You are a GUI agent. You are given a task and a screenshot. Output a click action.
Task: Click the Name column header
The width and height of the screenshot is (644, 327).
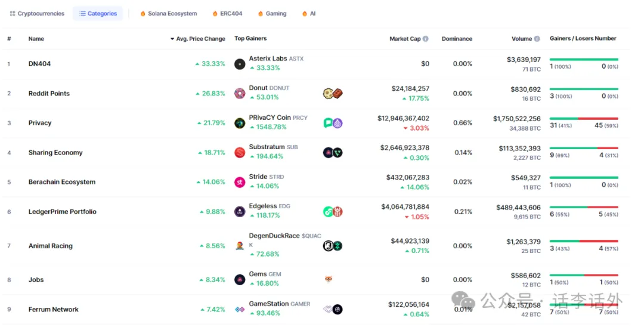[36, 39]
